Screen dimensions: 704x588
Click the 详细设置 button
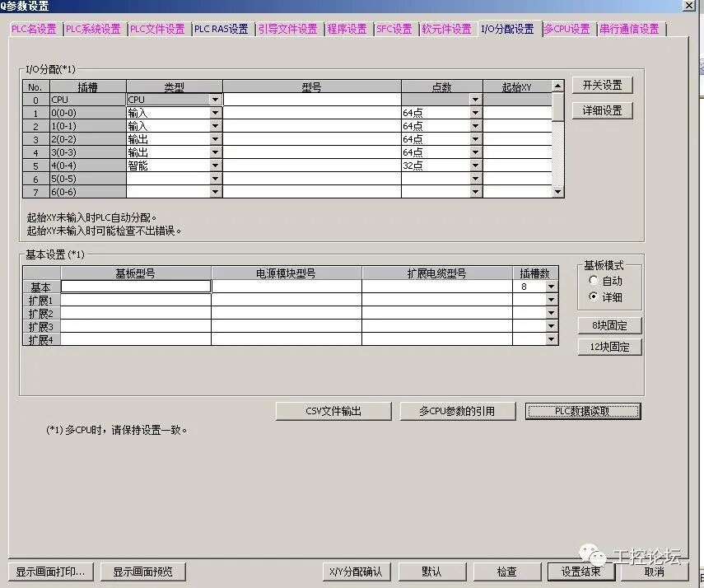pos(602,110)
